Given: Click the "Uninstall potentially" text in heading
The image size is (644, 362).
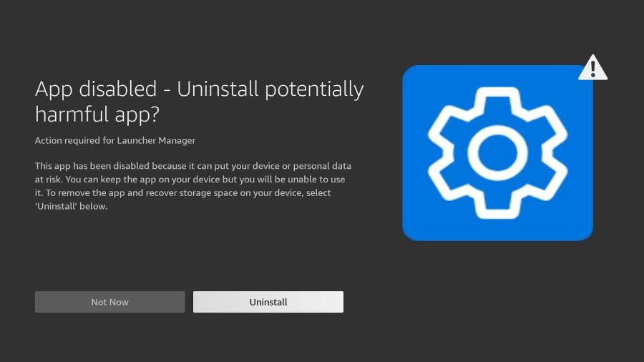Looking at the screenshot, I should pos(270,89).
